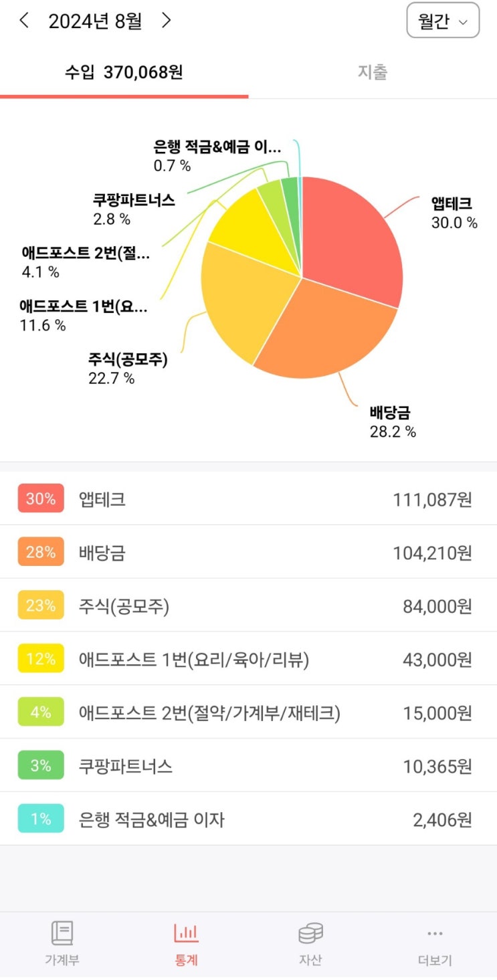Select 애드포스트 1번(요리/육아/리뷰) row
Viewport: 497px width, 980px height.
click(x=248, y=660)
